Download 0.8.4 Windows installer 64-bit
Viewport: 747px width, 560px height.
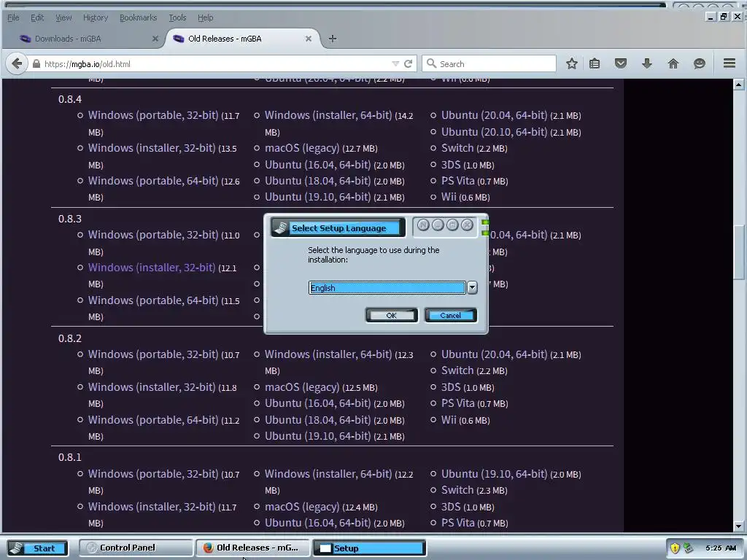pyautogui.click(x=328, y=115)
